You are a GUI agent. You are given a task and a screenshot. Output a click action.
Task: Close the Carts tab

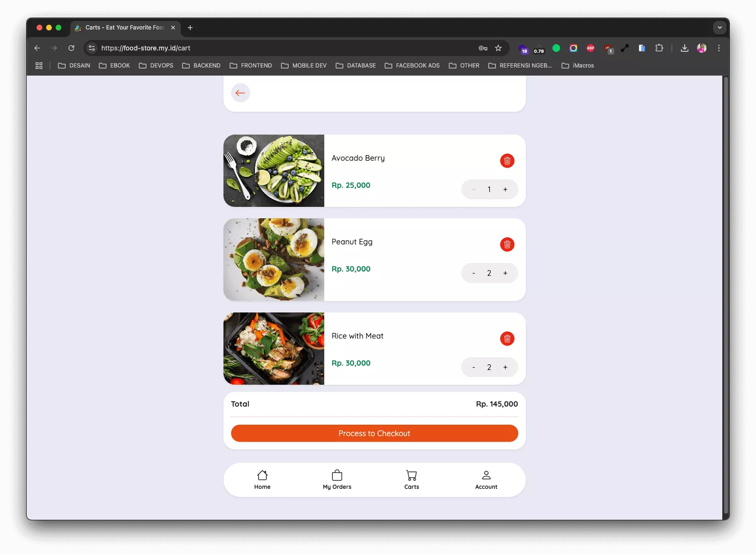pyautogui.click(x=173, y=28)
